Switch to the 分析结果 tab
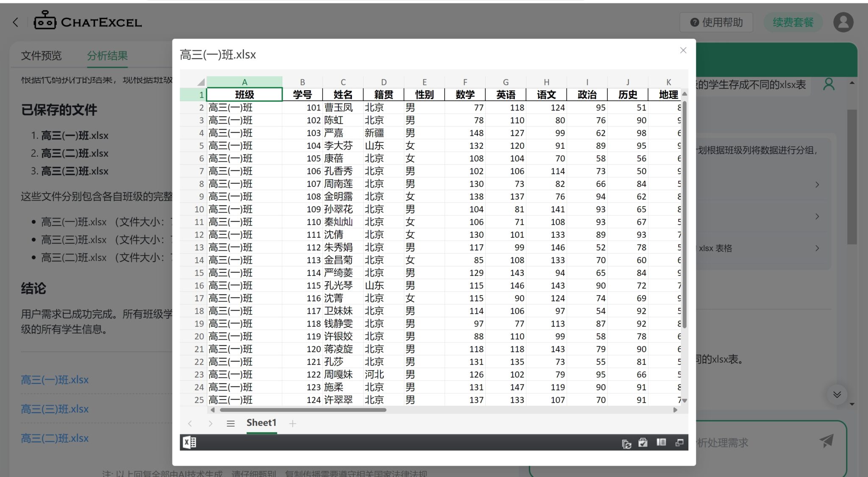This screenshot has height=477, width=868. click(x=107, y=55)
